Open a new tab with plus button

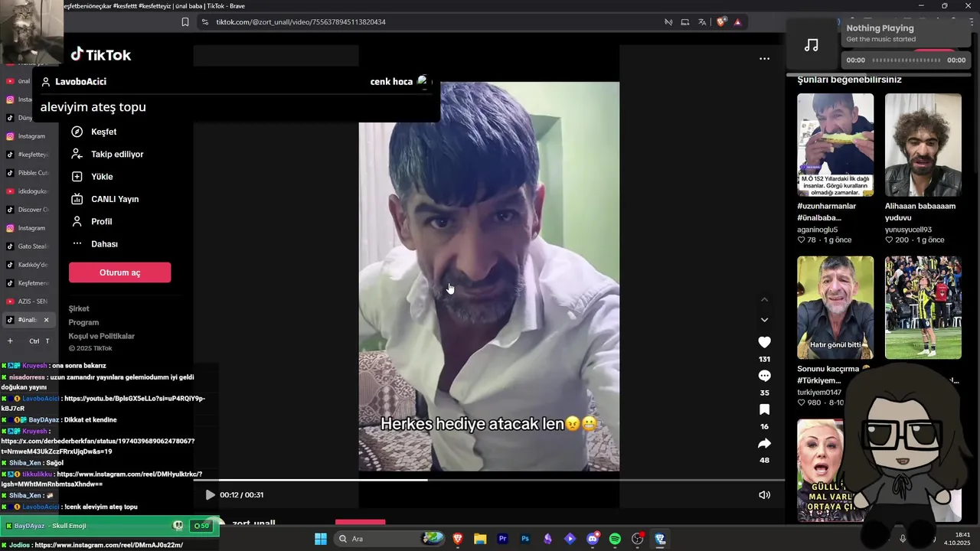[x=10, y=341]
